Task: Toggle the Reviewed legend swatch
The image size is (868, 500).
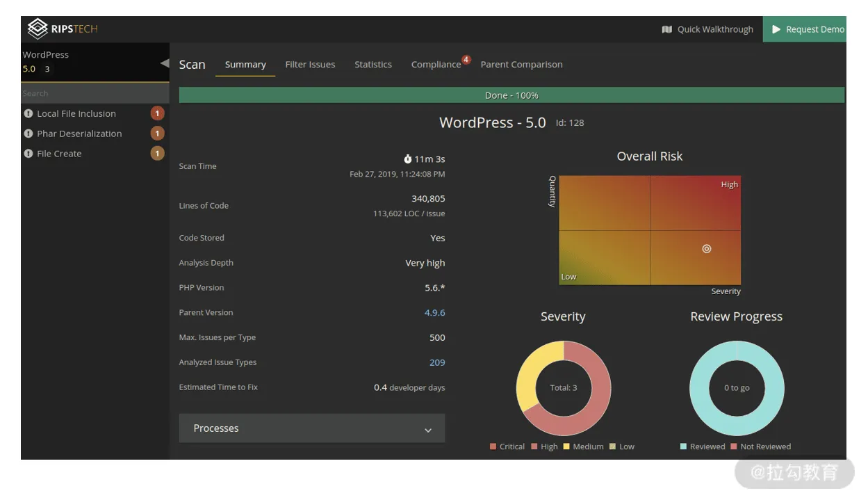Action: coord(684,446)
